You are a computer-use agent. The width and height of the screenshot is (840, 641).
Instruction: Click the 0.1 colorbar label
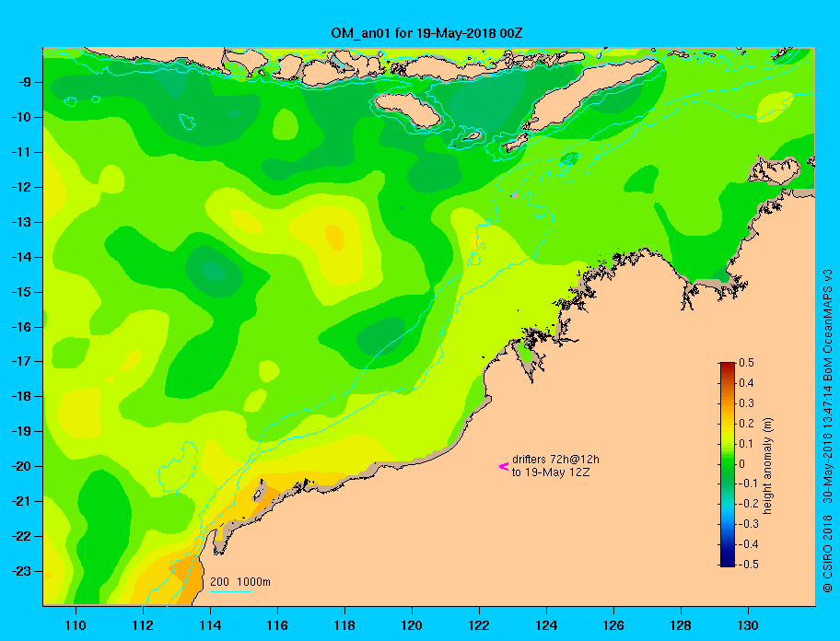(x=746, y=443)
